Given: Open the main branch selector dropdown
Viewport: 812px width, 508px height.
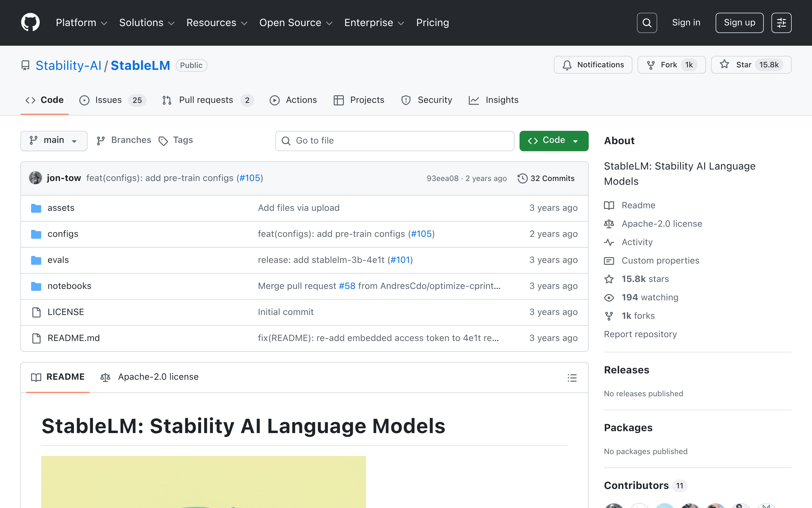Looking at the screenshot, I should (54, 140).
